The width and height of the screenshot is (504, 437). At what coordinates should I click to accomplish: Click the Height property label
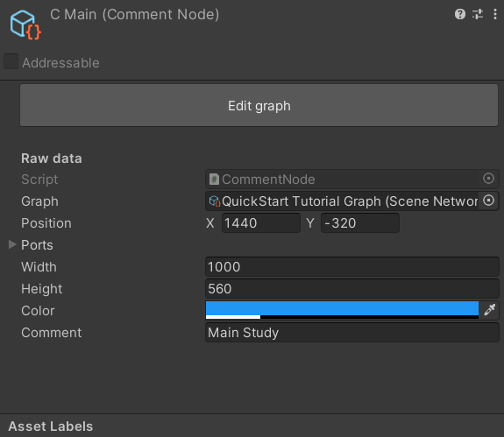[x=42, y=289]
